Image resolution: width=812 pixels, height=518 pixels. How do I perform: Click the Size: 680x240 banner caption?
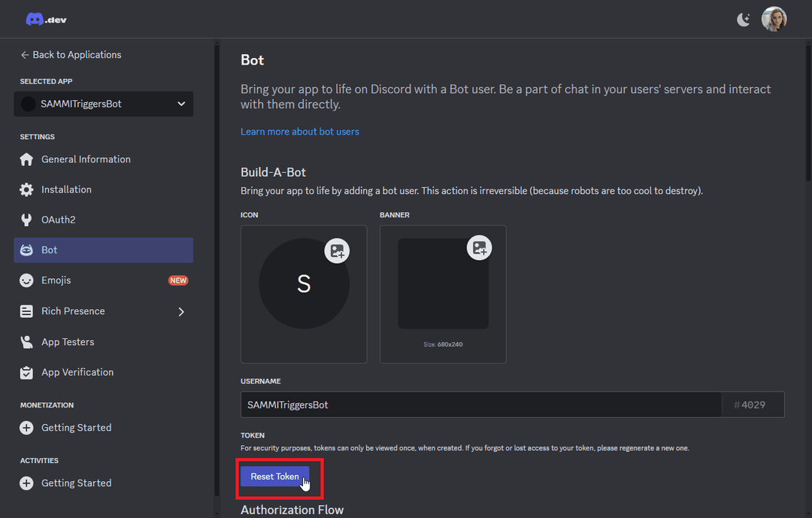444,344
